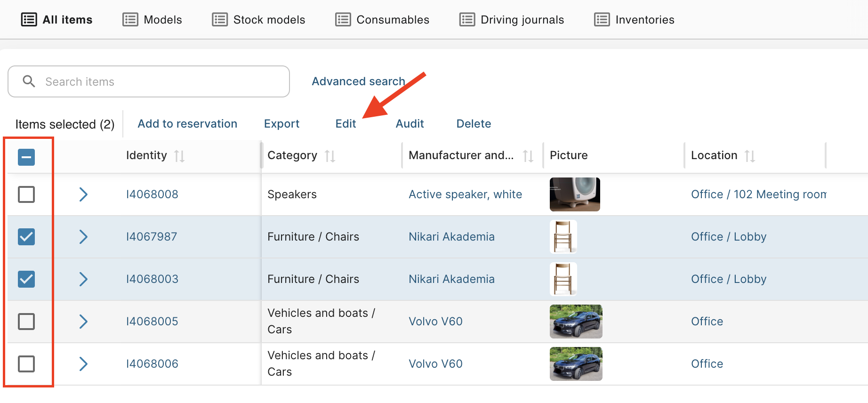The image size is (868, 403).
Task: Sort by Manufacturer column arrows
Action: coord(528,156)
